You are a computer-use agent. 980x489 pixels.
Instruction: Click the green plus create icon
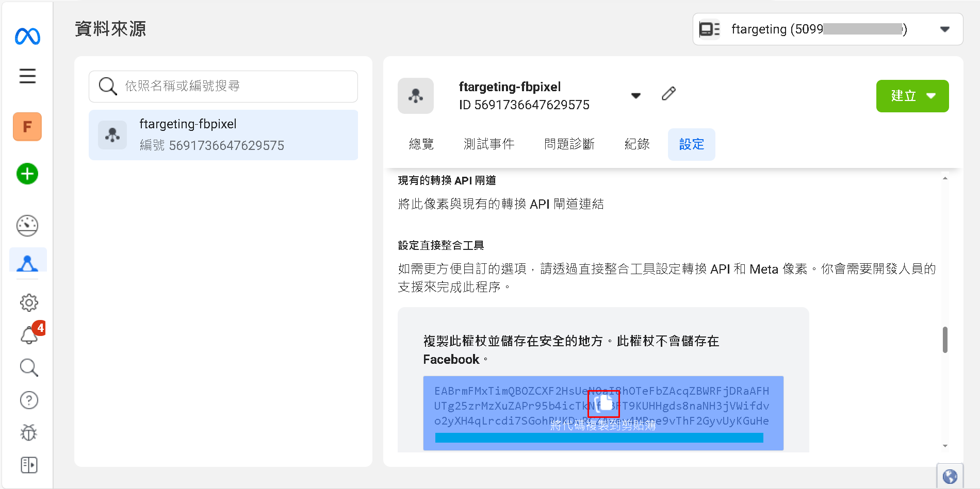[27, 174]
